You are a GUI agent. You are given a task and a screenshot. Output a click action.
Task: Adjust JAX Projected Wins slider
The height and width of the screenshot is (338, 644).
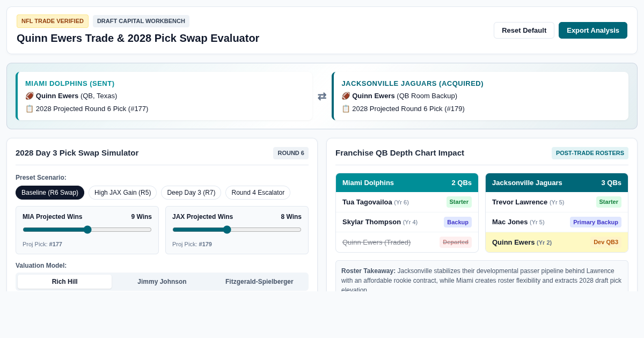237,230
